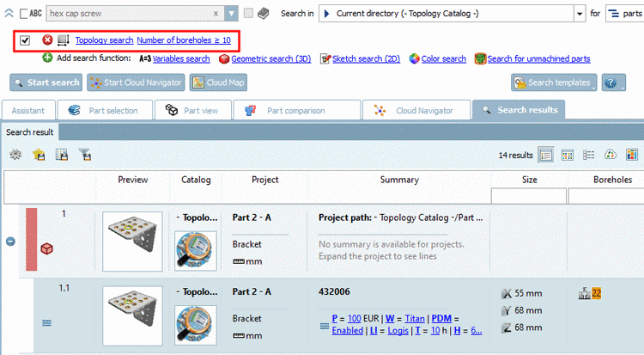This screenshot has height=355, width=644.
Task: Add a Sketch search (2D)
Action: click(366, 58)
